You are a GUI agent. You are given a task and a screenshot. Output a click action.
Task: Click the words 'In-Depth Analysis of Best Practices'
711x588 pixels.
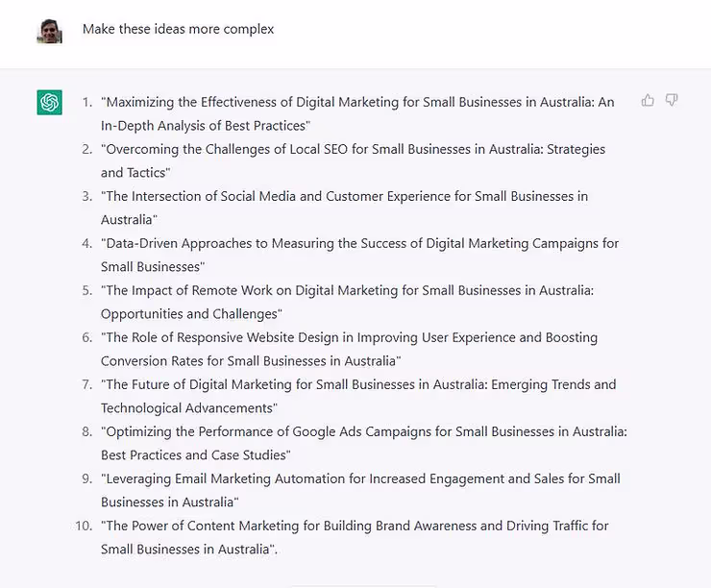(204, 126)
